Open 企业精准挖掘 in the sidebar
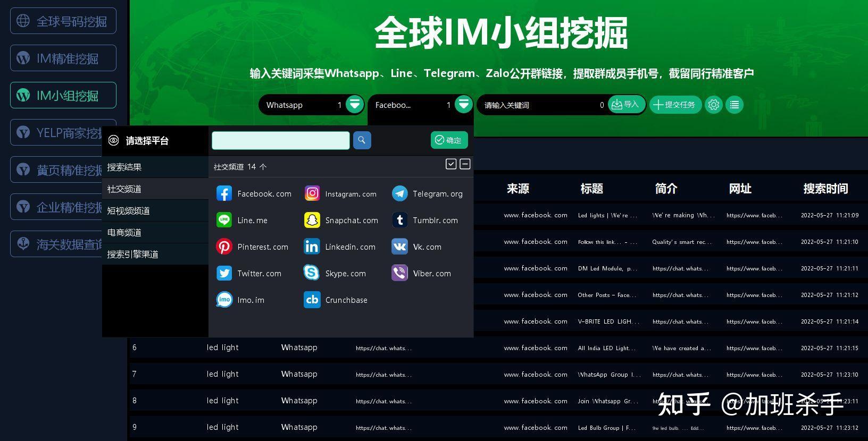This screenshot has height=441, width=868. point(56,207)
